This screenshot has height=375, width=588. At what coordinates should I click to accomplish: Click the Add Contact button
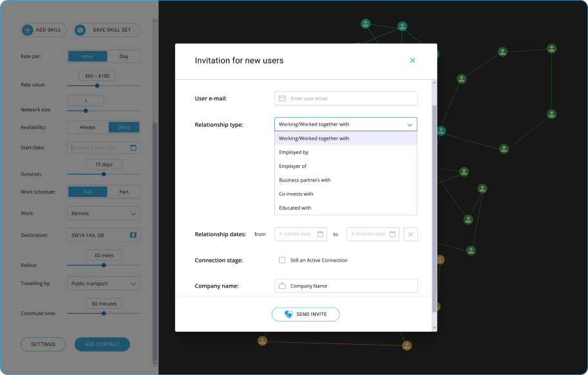[x=102, y=344]
